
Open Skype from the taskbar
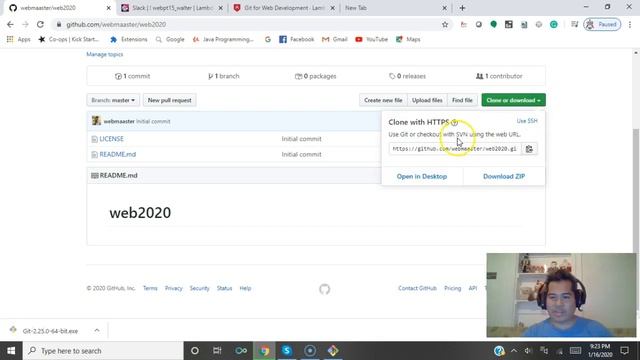[287, 351]
